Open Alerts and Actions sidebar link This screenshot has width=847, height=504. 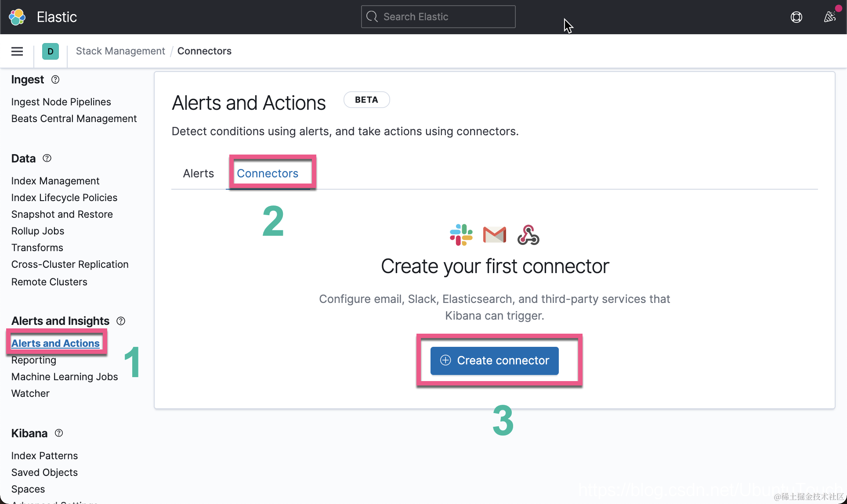[x=55, y=343]
